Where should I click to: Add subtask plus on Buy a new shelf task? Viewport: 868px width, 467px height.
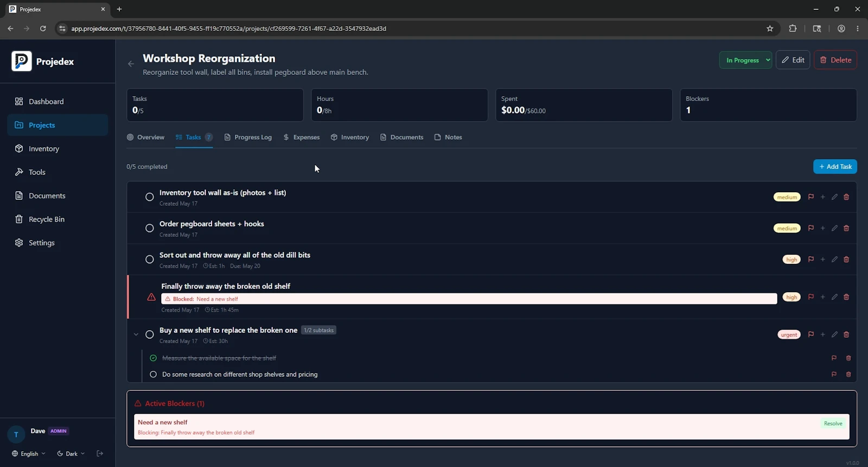[x=823, y=335]
